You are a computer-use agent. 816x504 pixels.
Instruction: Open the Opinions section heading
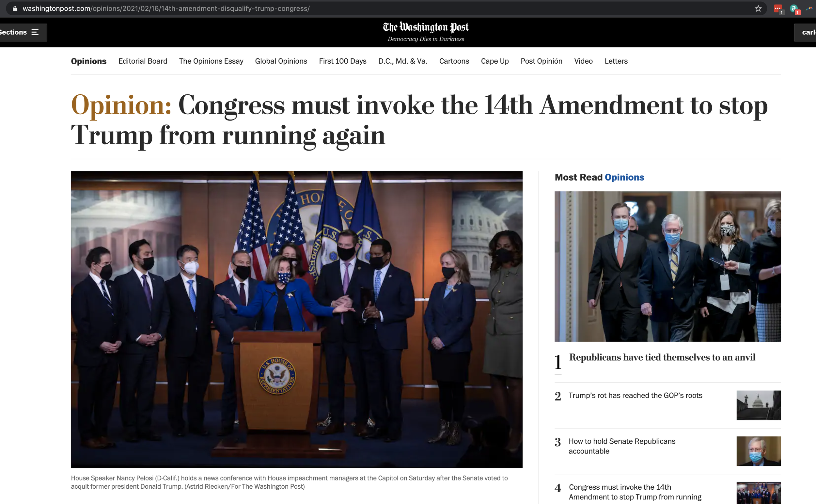89,61
